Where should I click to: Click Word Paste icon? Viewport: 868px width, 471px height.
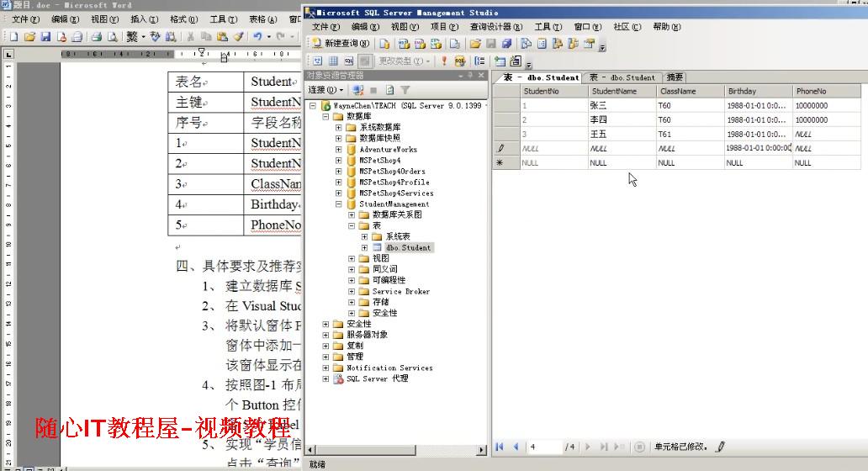(x=223, y=36)
